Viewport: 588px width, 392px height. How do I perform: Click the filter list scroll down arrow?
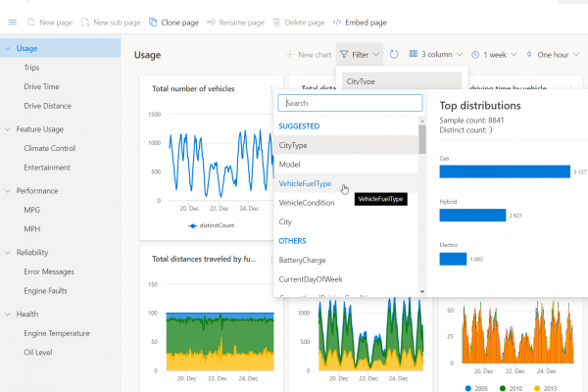422,291
